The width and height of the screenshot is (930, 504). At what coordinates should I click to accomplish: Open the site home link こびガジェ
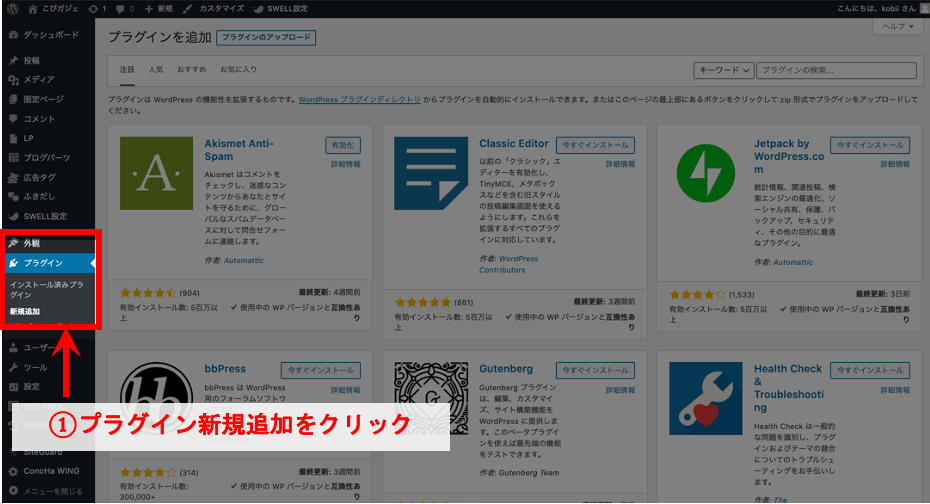[x=55, y=8]
